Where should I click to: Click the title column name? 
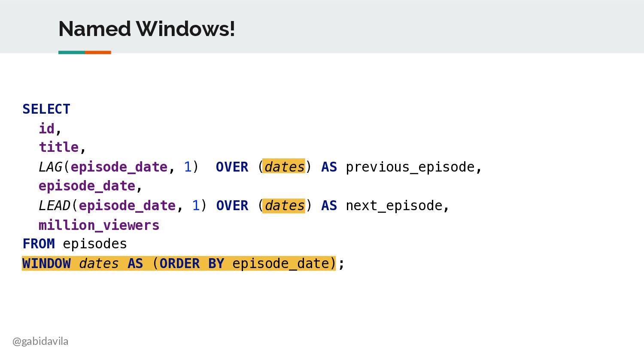point(59,147)
